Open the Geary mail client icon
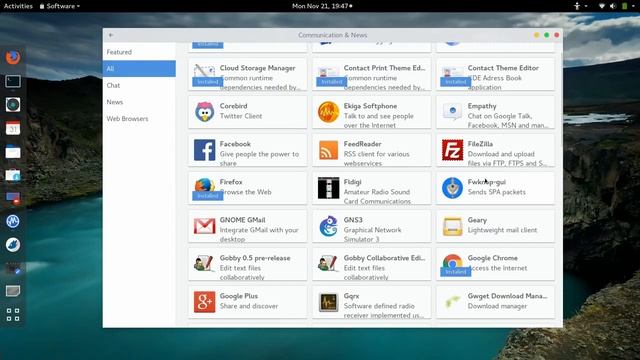Viewport: 640px width, 360px height. click(452, 226)
